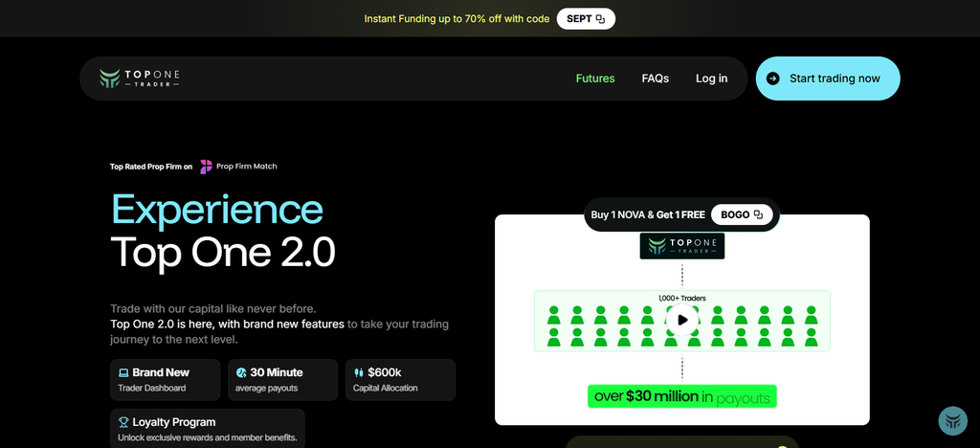The width and height of the screenshot is (980, 448).
Task: Click Start trading now button
Action: pos(828,78)
